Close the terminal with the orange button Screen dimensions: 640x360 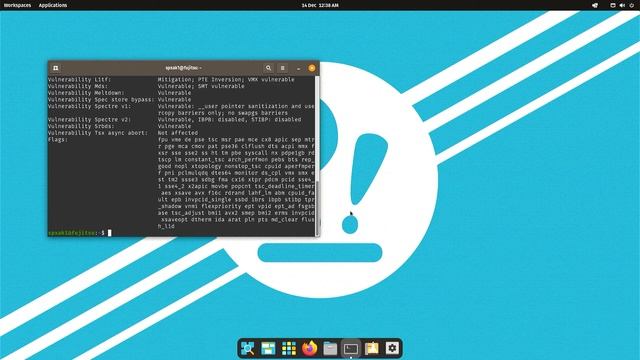pos(312,68)
